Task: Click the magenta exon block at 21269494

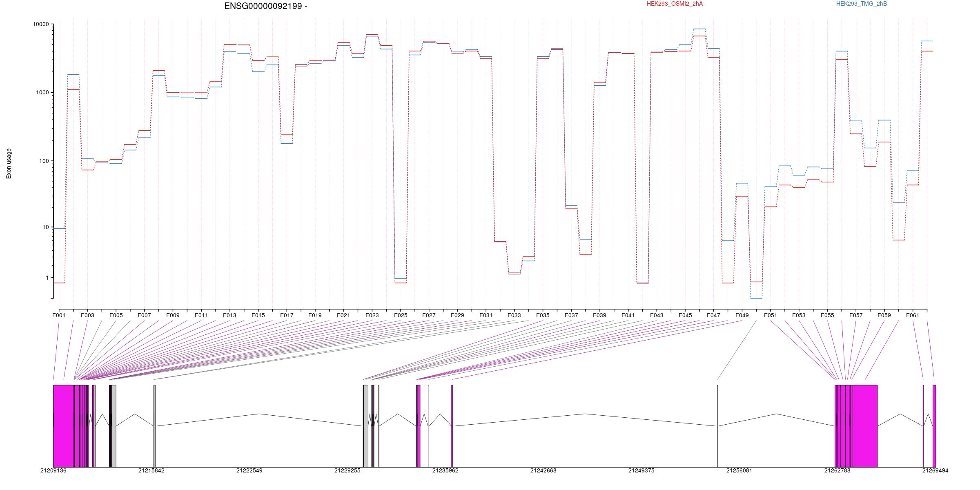Action: coord(934,426)
